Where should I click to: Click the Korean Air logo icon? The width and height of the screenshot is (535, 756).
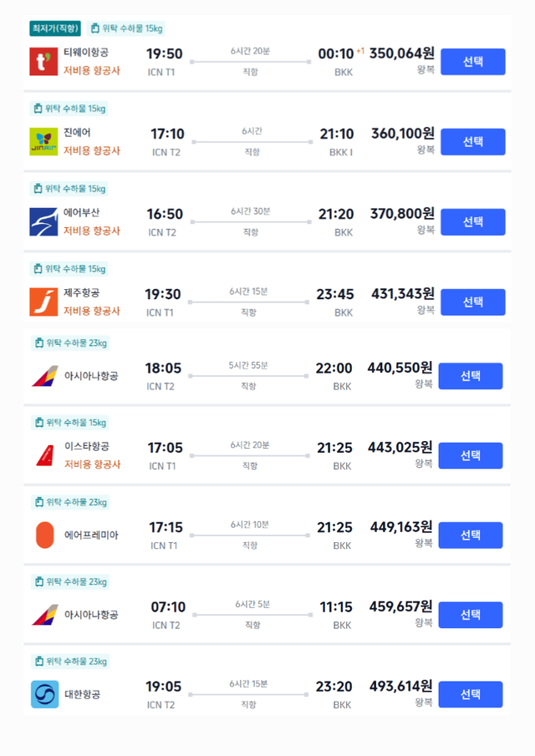(x=45, y=694)
